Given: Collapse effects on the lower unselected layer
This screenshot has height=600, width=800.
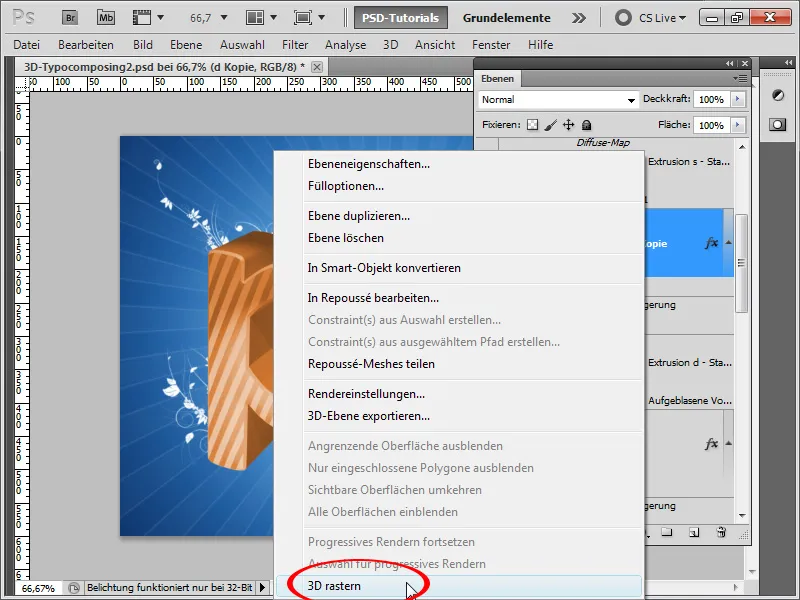Looking at the screenshot, I should [x=729, y=443].
